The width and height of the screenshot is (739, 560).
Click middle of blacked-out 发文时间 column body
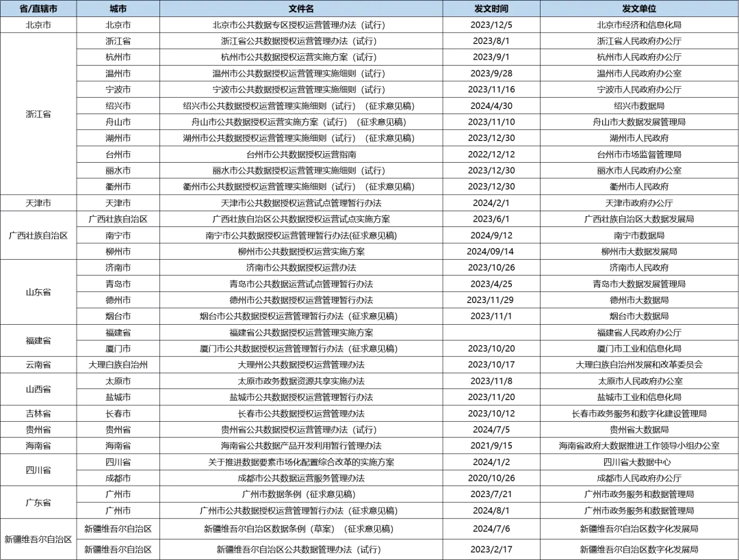tap(491, 287)
